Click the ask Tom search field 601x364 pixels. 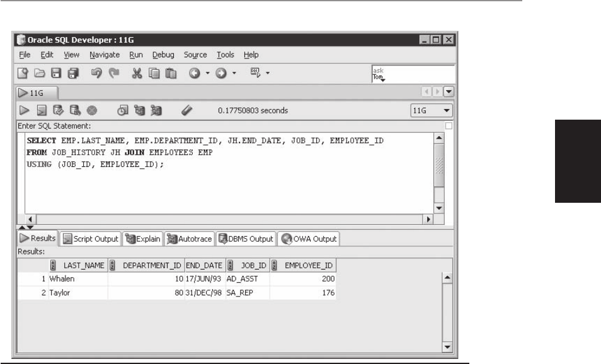413,74
